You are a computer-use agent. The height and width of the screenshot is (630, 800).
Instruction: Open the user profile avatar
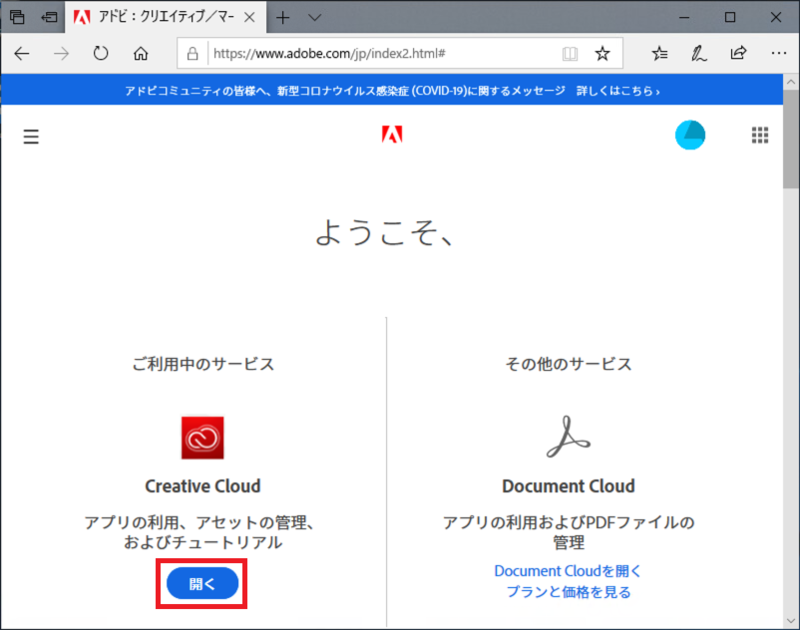click(690, 136)
